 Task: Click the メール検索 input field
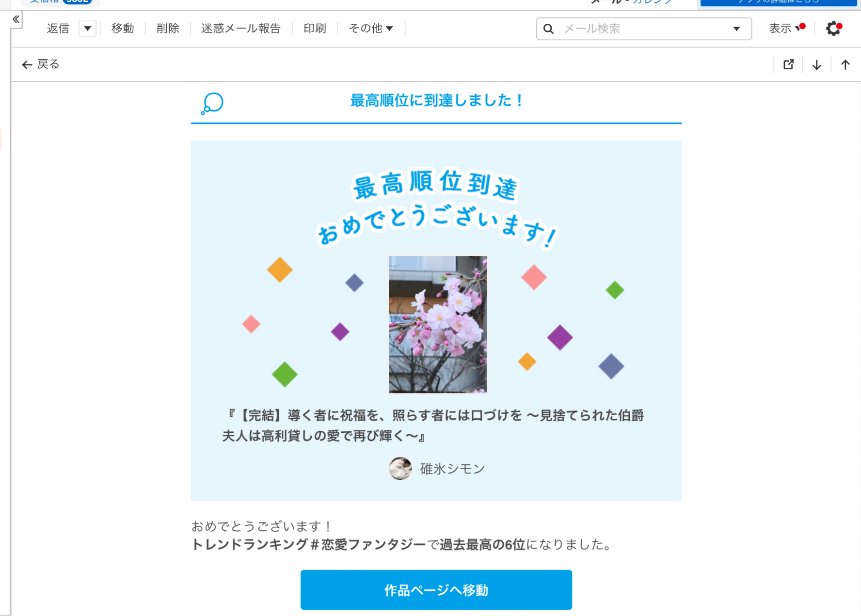(645, 29)
